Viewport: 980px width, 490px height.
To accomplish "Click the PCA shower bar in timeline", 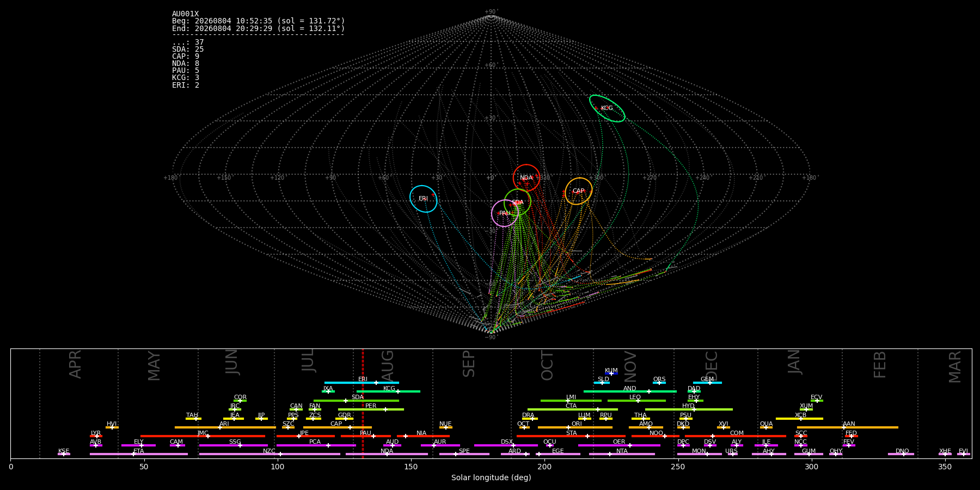I will (316, 445).
